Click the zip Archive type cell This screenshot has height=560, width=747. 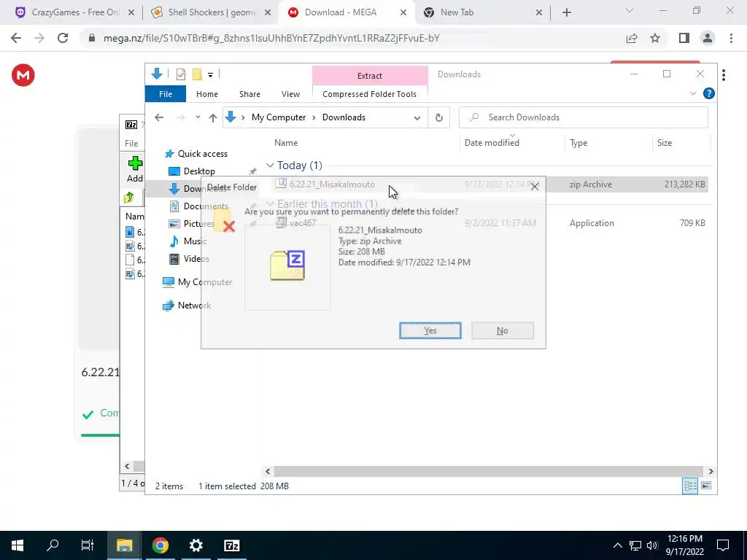[590, 184]
